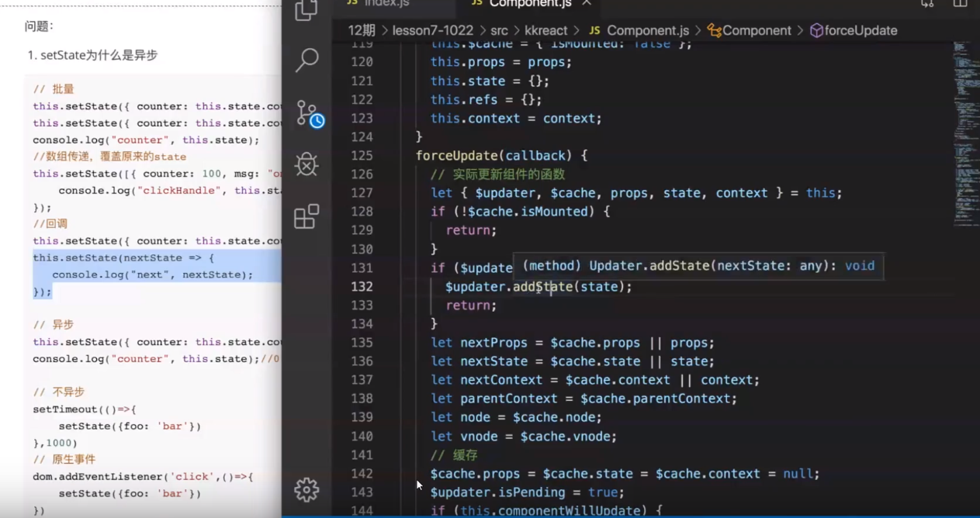
Task: Open the forceUpdate breadcrumb dropdown
Action: pos(861,31)
